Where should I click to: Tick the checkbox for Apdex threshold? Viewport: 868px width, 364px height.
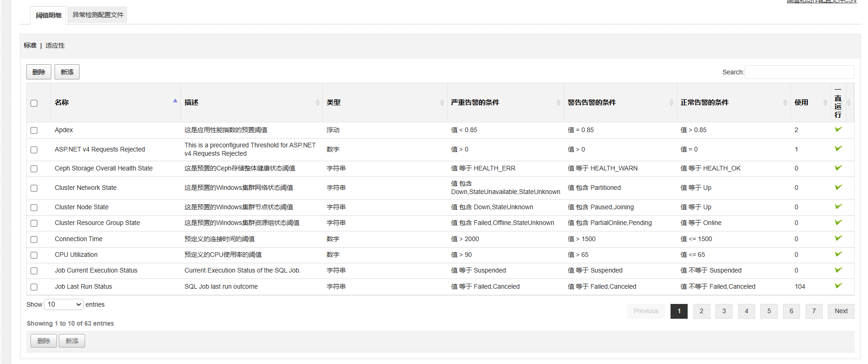tap(34, 130)
